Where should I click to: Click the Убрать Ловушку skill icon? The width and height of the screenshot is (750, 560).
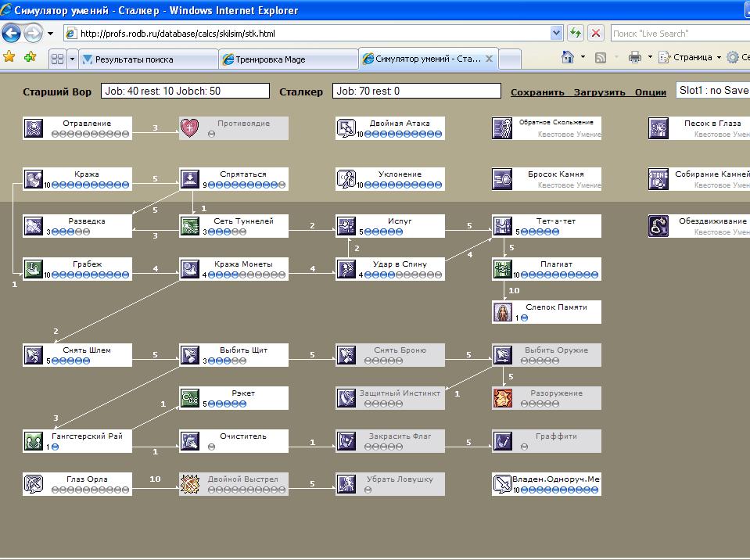point(346,484)
